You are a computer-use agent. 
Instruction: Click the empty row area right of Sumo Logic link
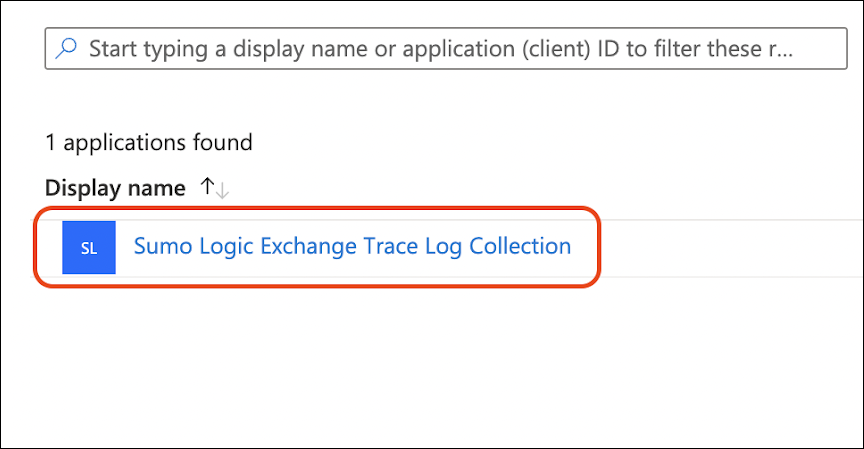click(x=720, y=248)
